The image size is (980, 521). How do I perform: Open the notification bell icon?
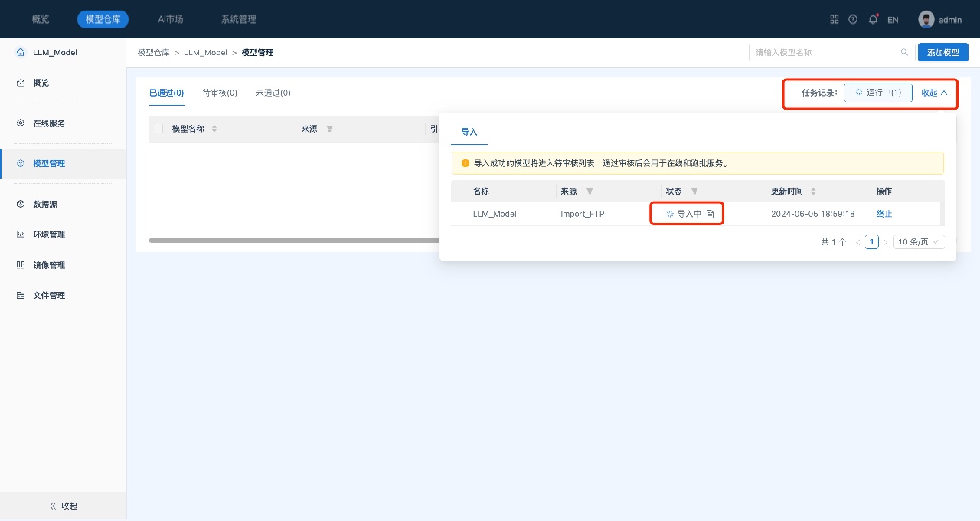[x=873, y=19]
